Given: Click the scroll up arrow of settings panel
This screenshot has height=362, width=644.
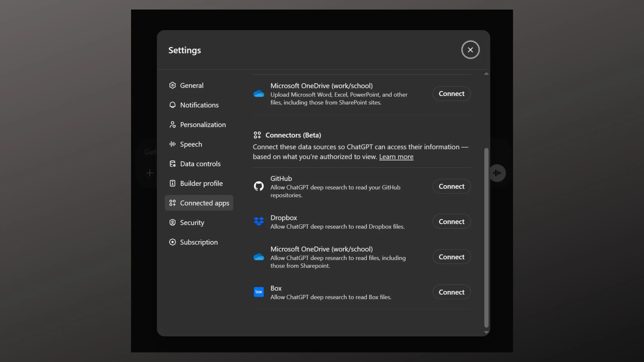Looking at the screenshot, I should pos(486,74).
